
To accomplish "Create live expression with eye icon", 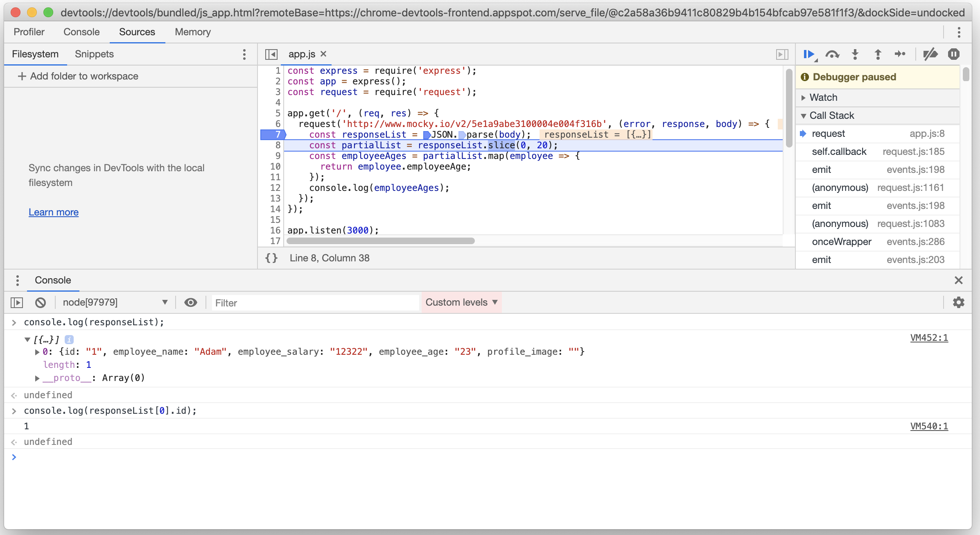I will [x=190, y=303].
